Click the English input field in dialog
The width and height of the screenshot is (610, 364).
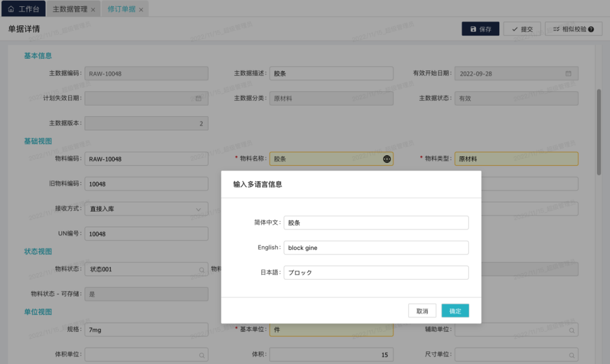click(x=376, y=248)
